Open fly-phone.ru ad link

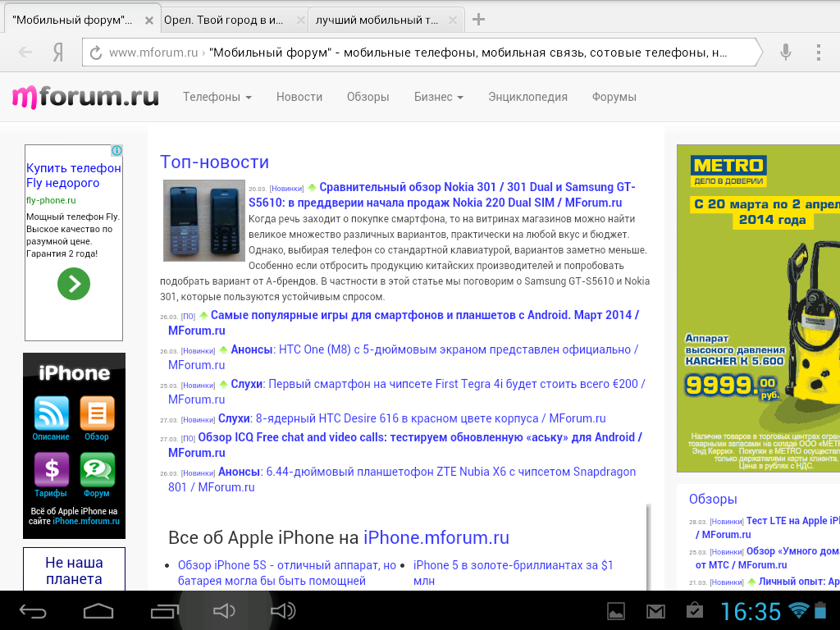click(x=51, y=200)
